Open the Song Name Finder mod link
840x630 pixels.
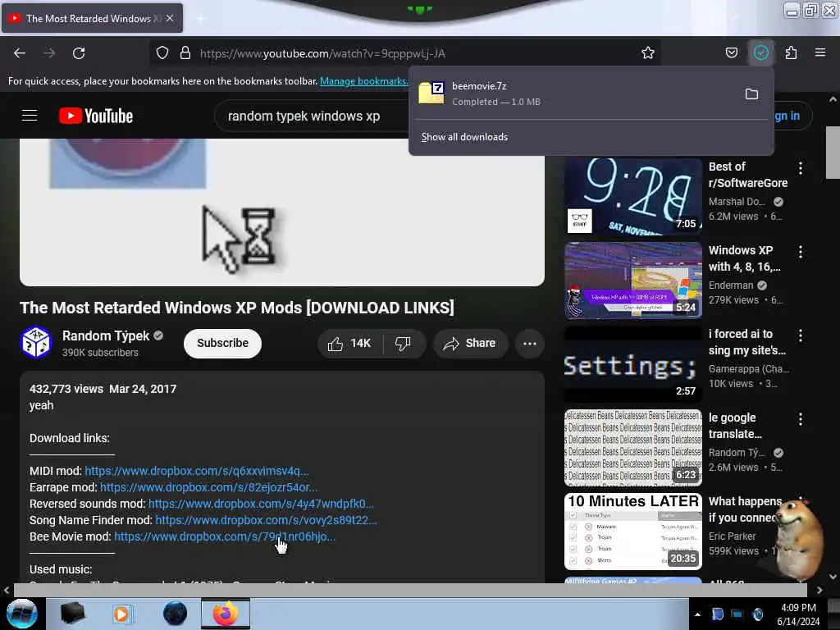pyautogui.click(x=266, y=520)
